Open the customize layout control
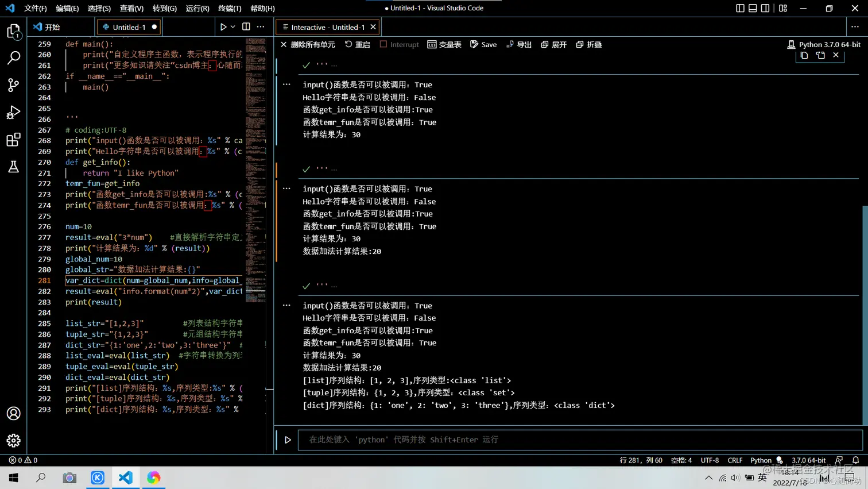The width and height of the screenshot is (868, 489). [x=783, y=8]
